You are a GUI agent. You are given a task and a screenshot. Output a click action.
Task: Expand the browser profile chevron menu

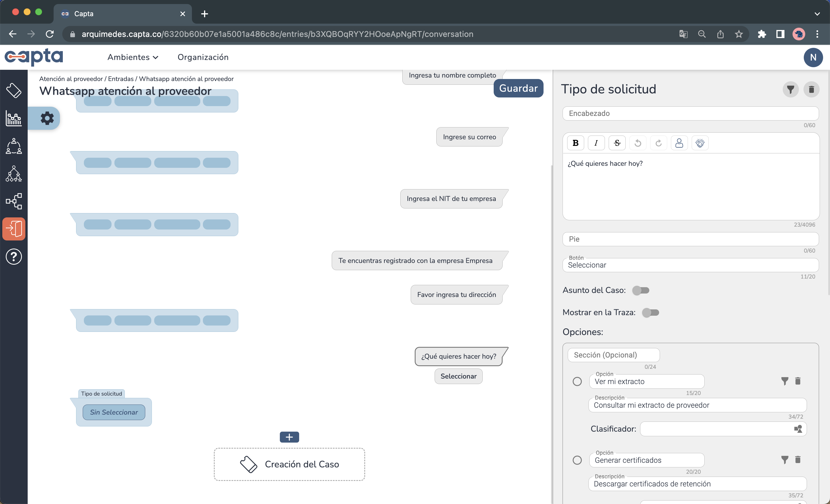point(817,14)
